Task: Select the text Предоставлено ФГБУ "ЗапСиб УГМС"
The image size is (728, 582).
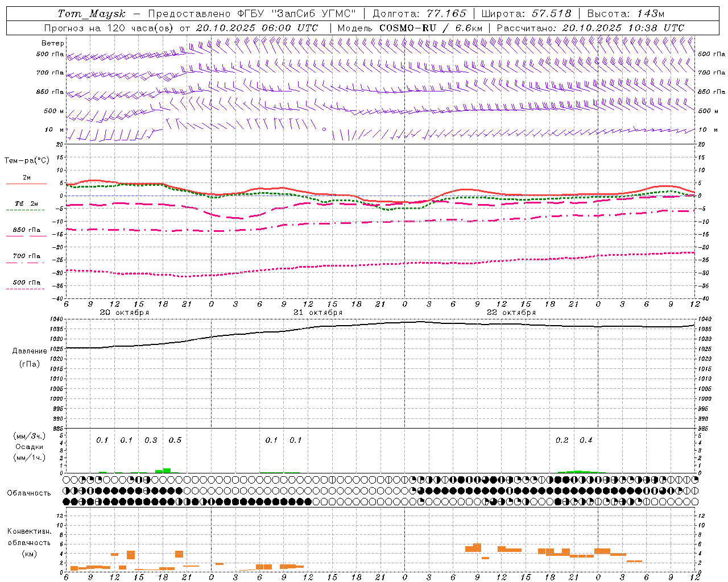Action: click(x=252, y=14)
